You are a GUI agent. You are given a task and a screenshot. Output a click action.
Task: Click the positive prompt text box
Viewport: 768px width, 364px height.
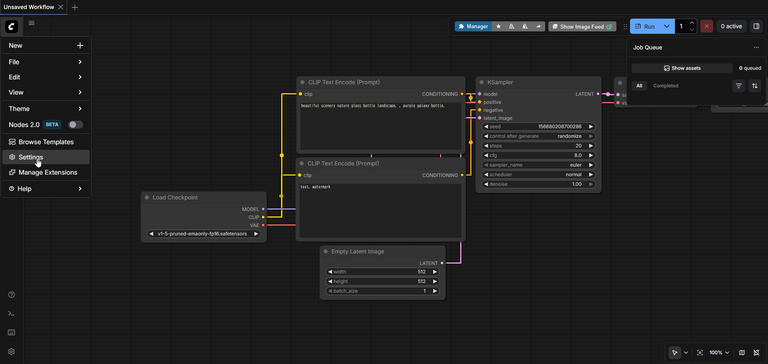pos(380,126)
